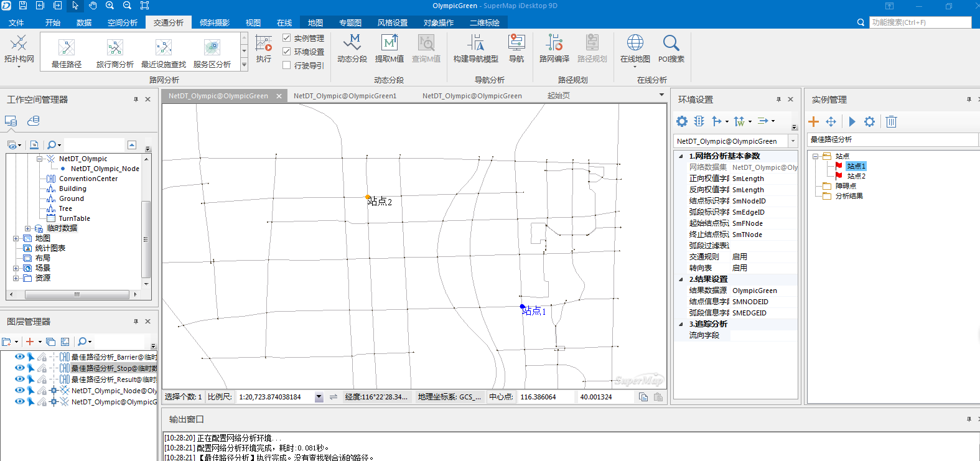
Task: Switch to the 起始页 tab
Action: pos(558,96)
